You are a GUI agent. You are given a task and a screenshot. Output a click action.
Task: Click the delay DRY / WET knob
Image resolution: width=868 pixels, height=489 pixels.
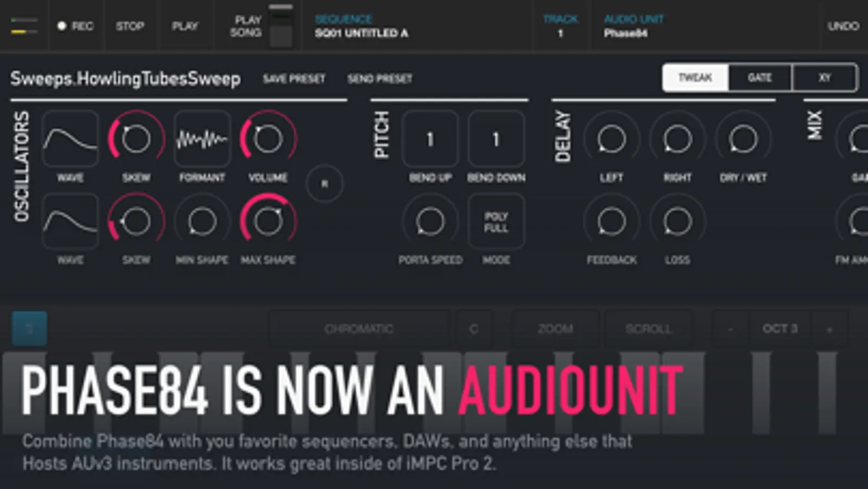(x=743, y=139)
